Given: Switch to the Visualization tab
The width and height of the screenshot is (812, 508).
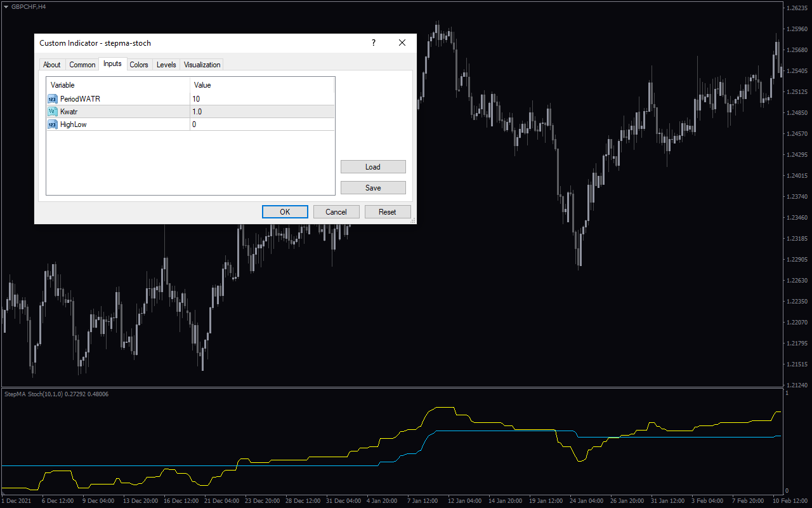Looking at the screenshot, I should point(202,65).
